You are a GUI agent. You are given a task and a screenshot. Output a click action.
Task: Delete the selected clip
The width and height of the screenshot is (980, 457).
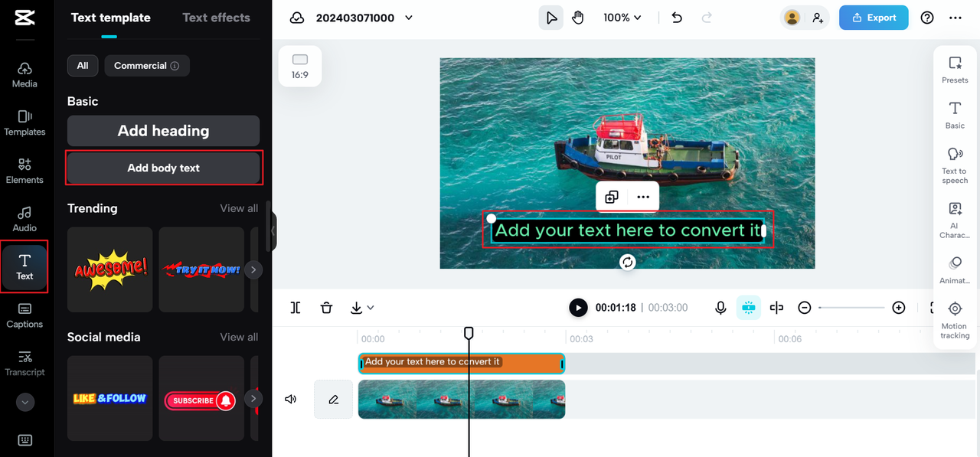326,308
